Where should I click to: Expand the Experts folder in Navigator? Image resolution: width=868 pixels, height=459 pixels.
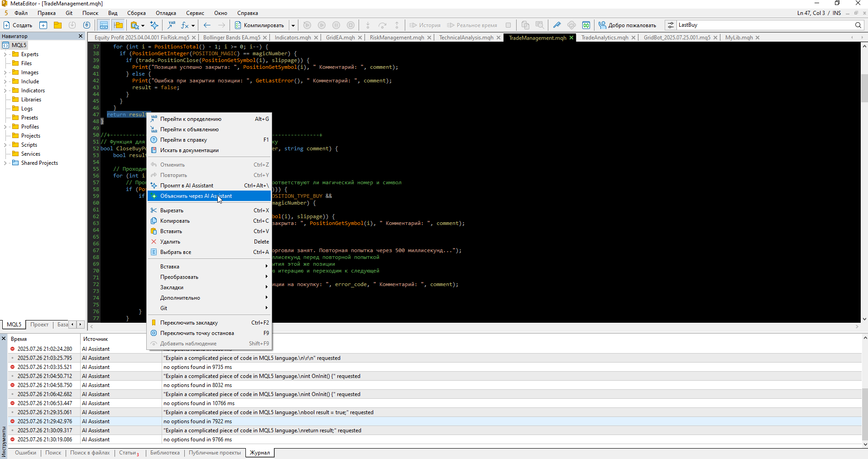pyautogui.click(x=5, y=54)
